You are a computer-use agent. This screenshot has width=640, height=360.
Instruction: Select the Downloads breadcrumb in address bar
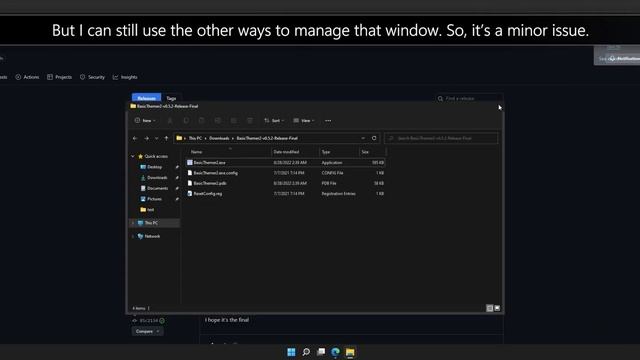[219, 138]
